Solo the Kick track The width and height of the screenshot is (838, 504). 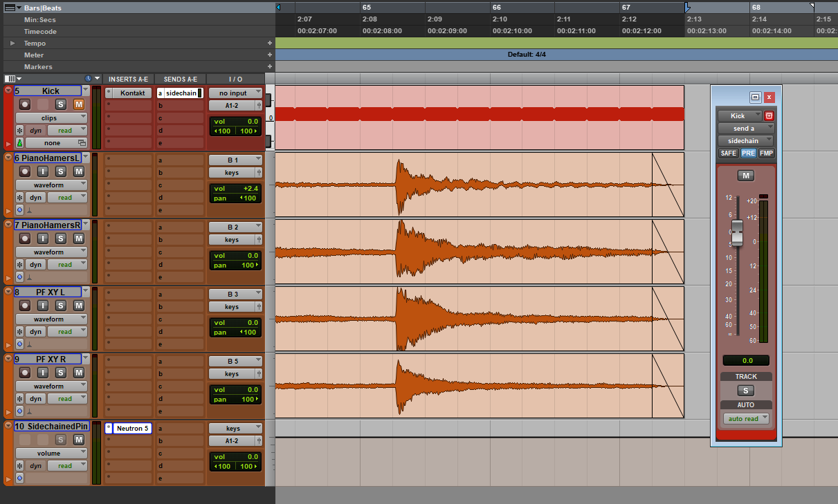point(61,104)
